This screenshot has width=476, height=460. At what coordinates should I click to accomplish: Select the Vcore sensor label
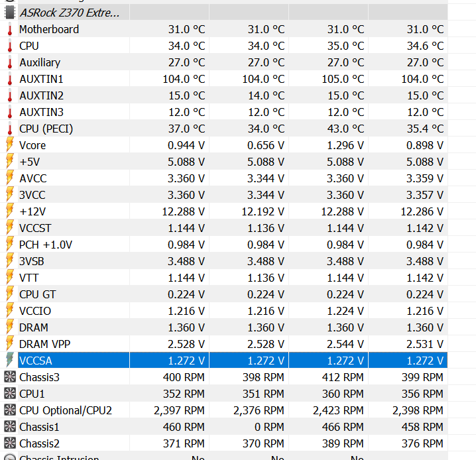(32, 145)
